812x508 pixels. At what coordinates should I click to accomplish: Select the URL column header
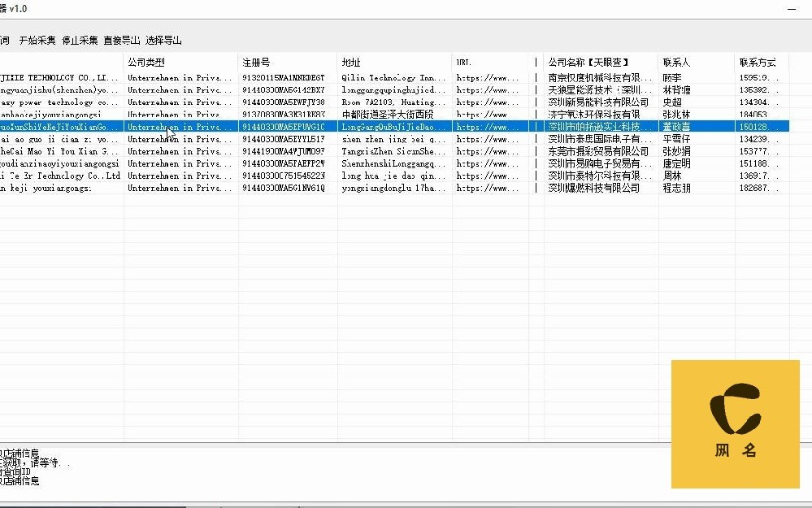(463, 62)
